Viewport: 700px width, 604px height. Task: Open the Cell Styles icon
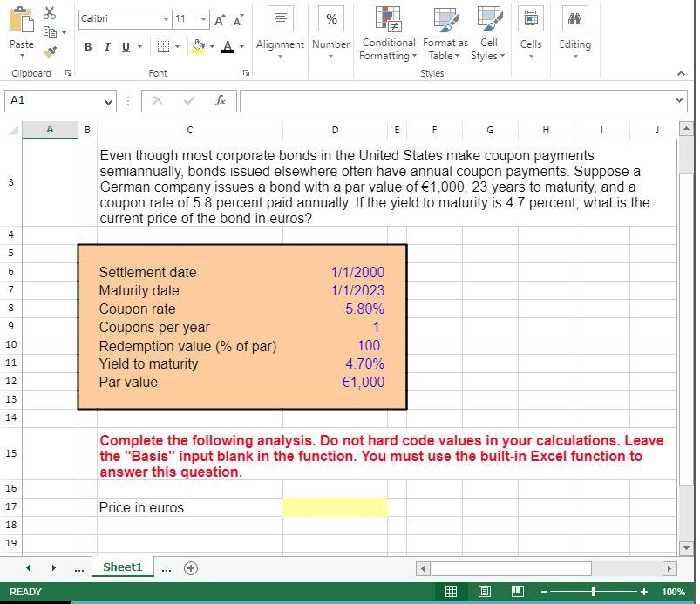[x=490, y=19]
